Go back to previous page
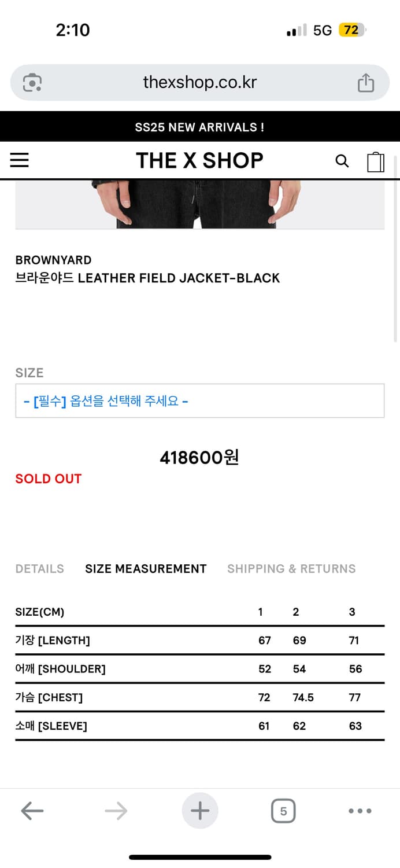The image size is (400, 868). (32, 811)
